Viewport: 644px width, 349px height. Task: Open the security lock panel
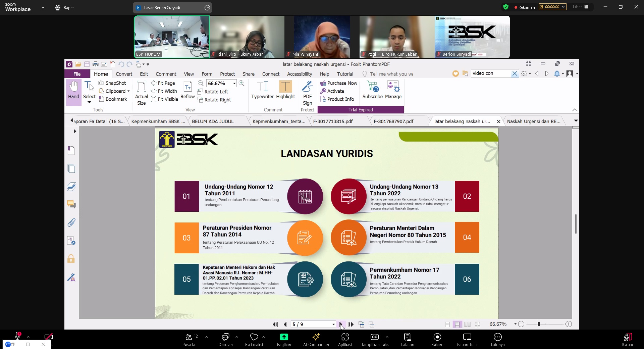tap(71, 259)
